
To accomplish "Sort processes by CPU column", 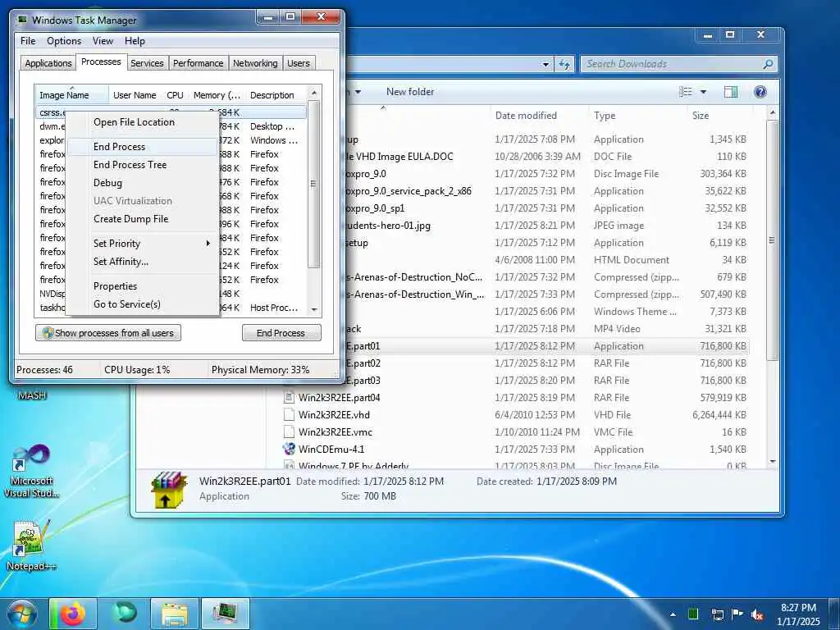I will pyautogui.click(x=176, y=95).
